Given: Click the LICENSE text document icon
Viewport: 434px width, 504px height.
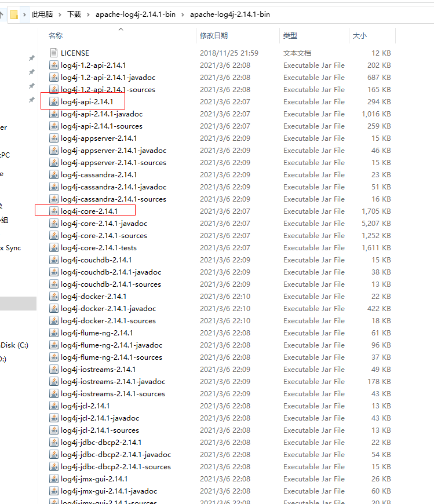Looking at the screenshot, I should [x=54, y=53].
